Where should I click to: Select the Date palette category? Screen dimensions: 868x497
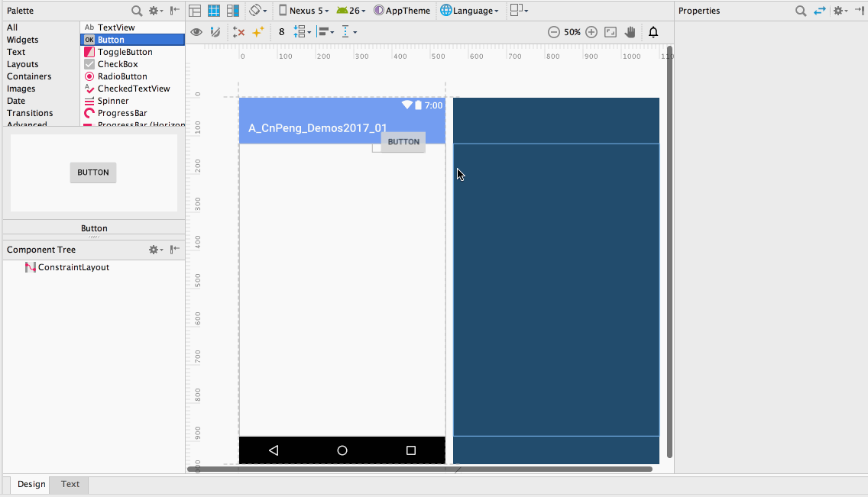(x=16, y=101)
